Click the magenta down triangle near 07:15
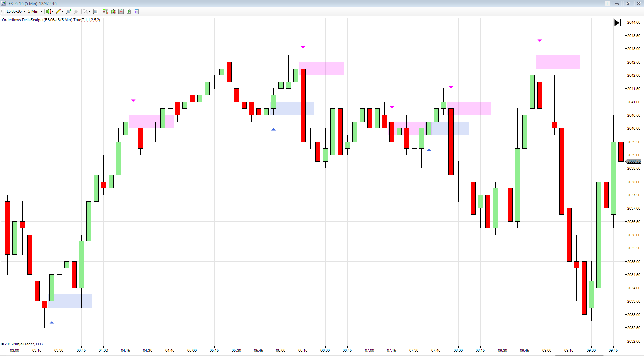 coord(392,107)
